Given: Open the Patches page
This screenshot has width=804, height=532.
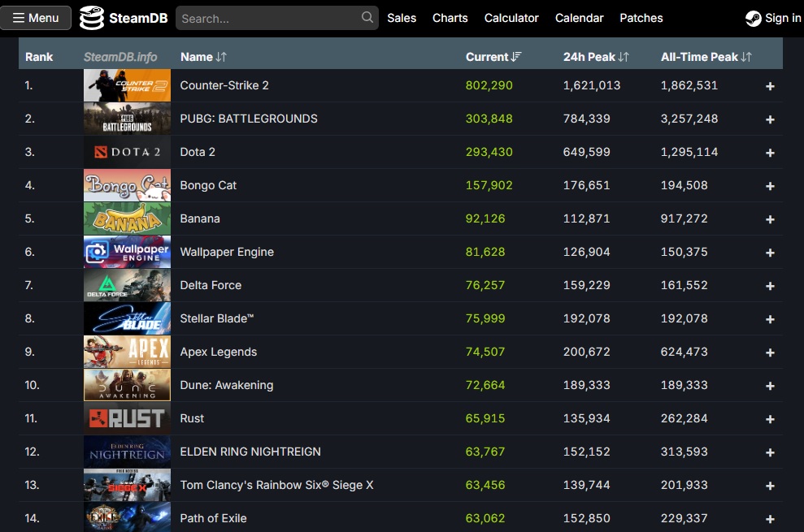Looking at the screenshot, I should click(x=641, y=18).
